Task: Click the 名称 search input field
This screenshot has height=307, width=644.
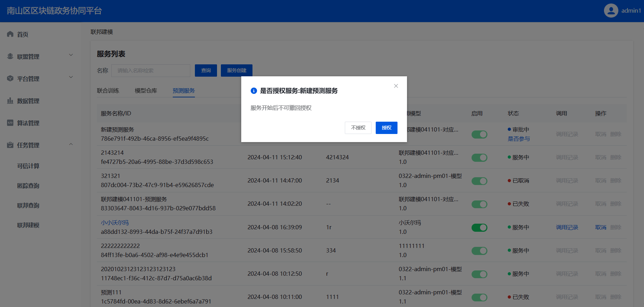Action: coord(151,70)
